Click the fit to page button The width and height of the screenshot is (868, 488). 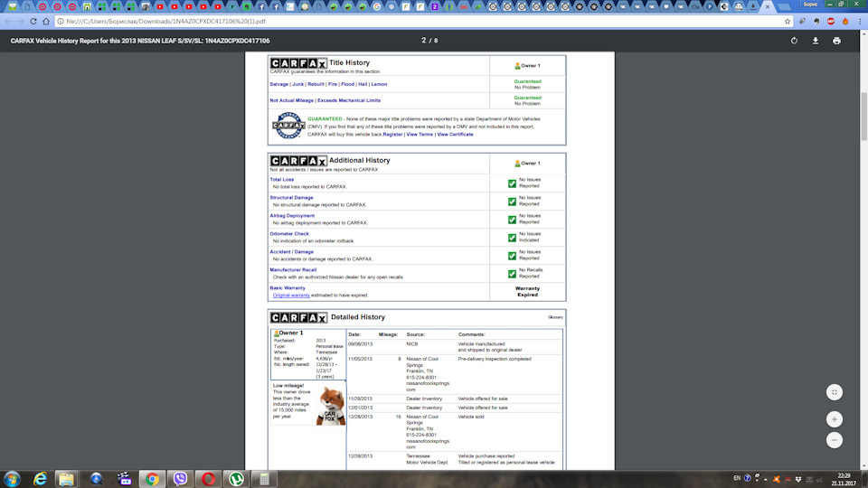(x=835, y=392)
